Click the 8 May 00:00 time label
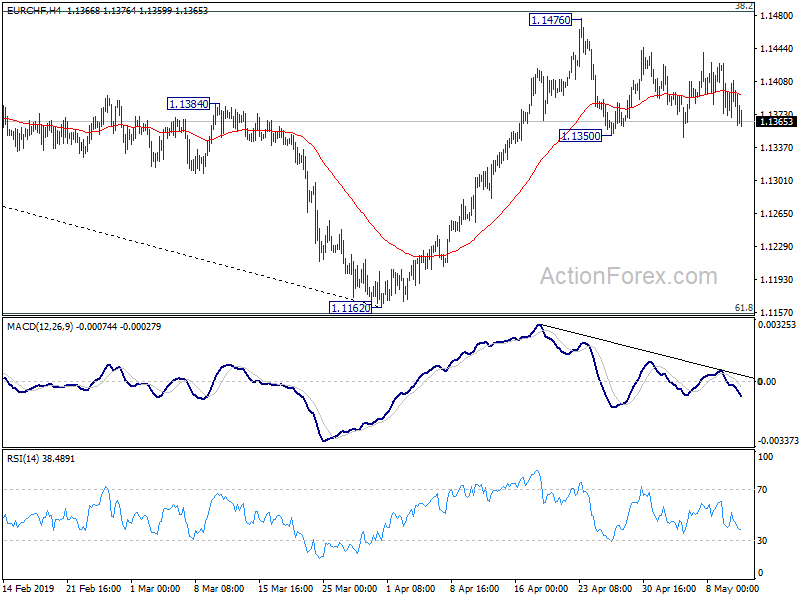Viewport: 800px width, 600px height. tap(732, 588)
